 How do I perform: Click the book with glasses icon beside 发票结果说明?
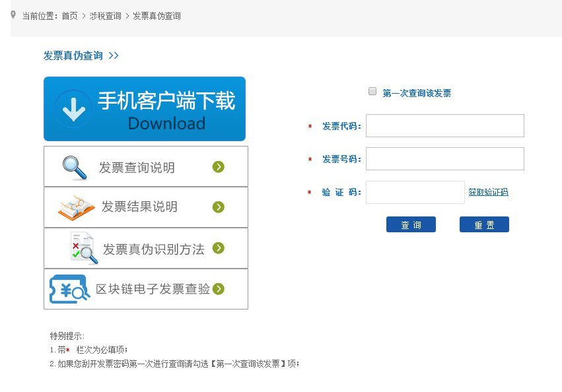pyautogui.click(x=76, y=207)
